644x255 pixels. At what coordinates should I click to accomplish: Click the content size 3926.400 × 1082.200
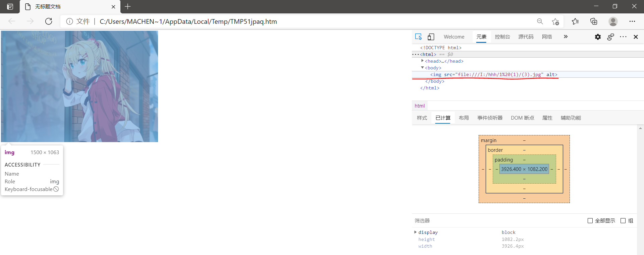(524, 169)
